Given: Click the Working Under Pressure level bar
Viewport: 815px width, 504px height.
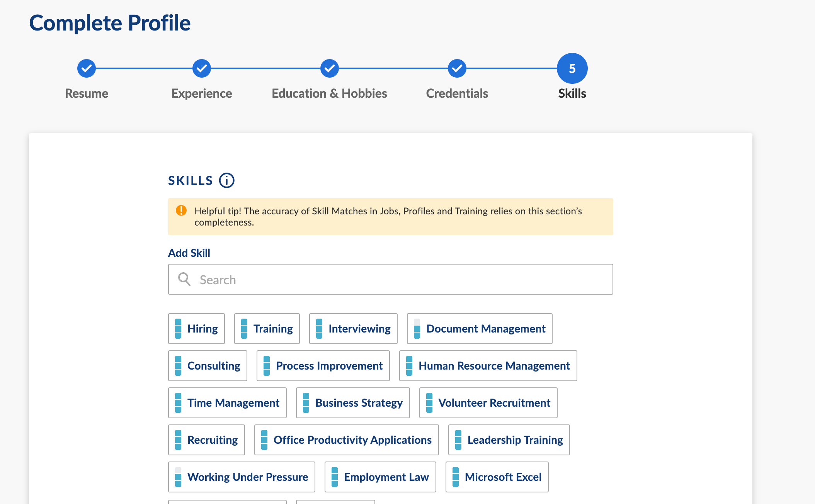Looking at the screenshot, I should (x=178, y=477).
